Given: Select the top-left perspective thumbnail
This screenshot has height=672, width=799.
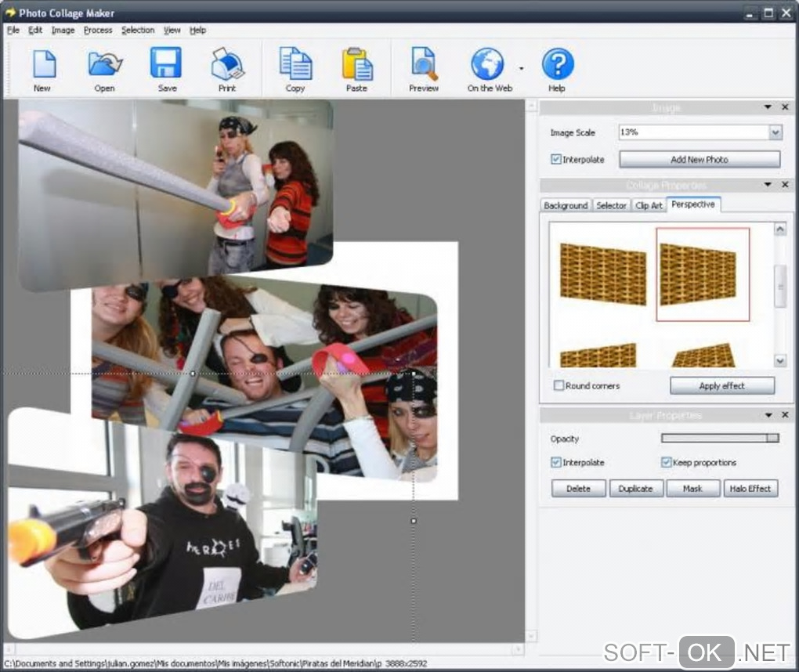Looking at the screenshot, I should [602, 273].
